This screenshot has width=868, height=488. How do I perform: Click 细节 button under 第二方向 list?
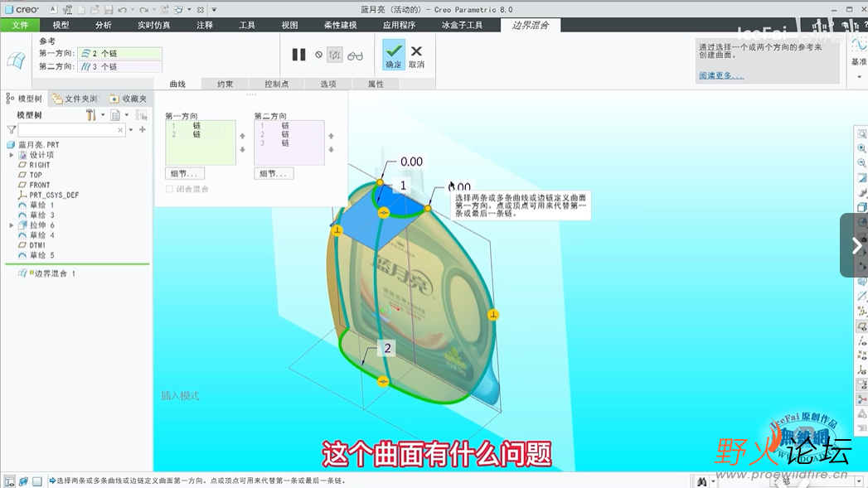coord(274,174)
